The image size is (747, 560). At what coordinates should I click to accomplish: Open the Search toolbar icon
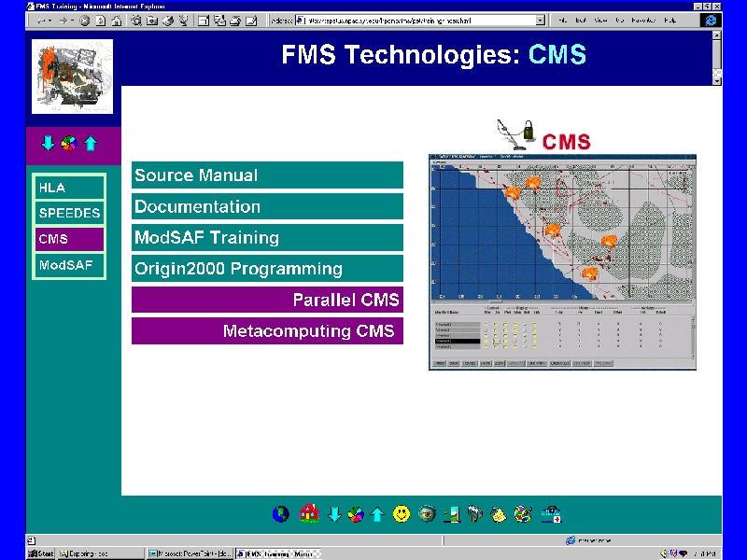pyautogui.click(x=136, y=21)
